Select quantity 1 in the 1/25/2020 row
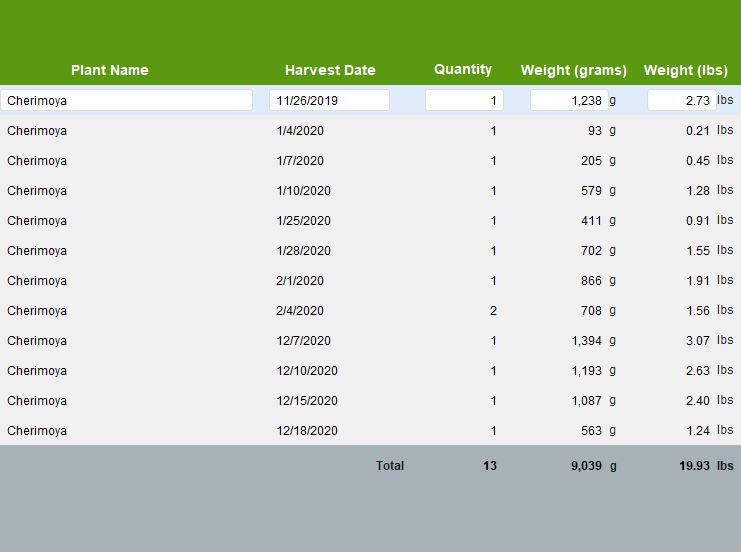Screen dimensions: 741x552 pos(493,221)
